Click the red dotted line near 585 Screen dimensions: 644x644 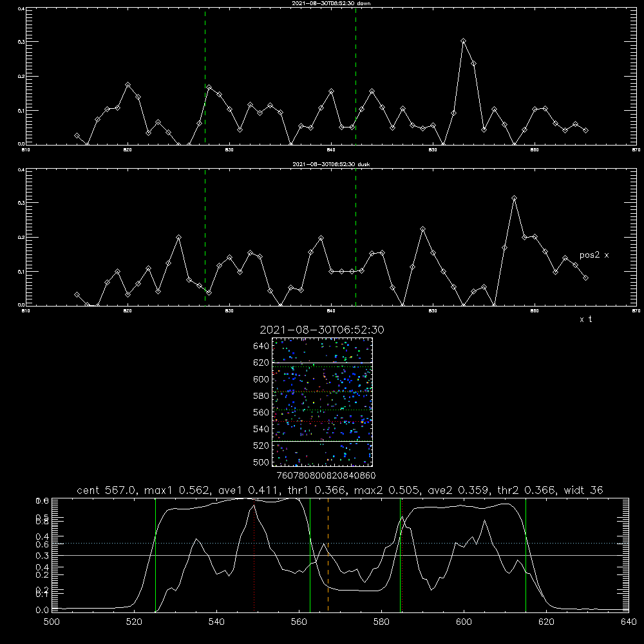(402, 555)
